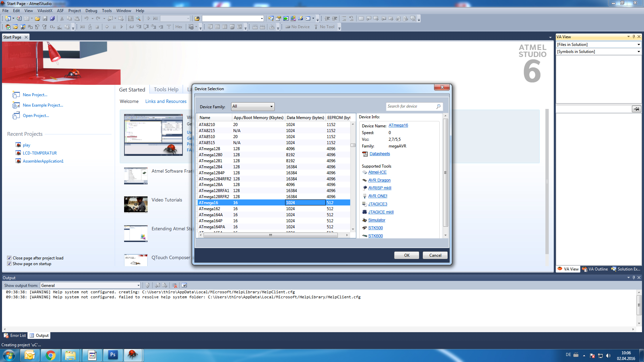
Task: Click the device list horizontal scrollbar thumb
Action: point(271,235)
